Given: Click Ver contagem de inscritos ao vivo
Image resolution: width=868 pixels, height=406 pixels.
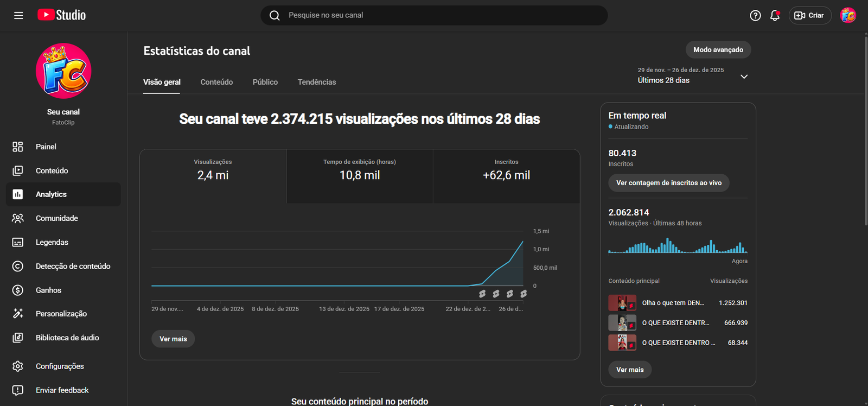Looking at the screenshot, I should 668,183.
